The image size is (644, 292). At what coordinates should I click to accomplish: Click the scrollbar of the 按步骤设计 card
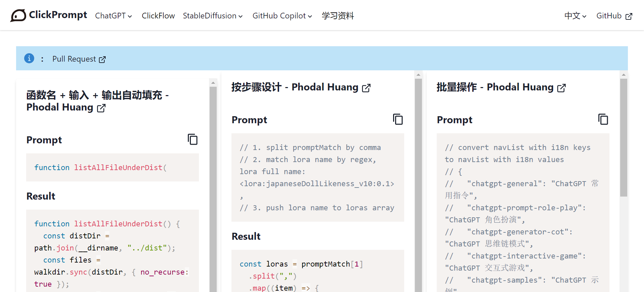pyautogui.click(x=418, y=185)
